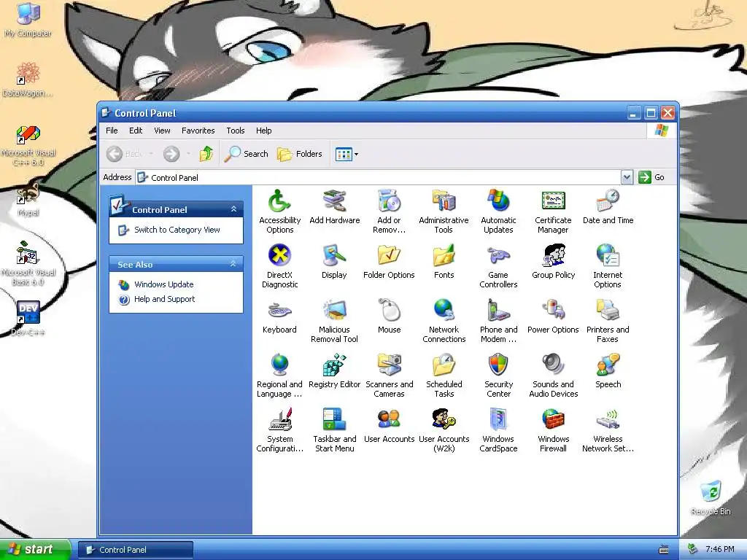Collapse the Control Panel sidebar section
The height and width of the screenshot is (560, 747).
233,209
